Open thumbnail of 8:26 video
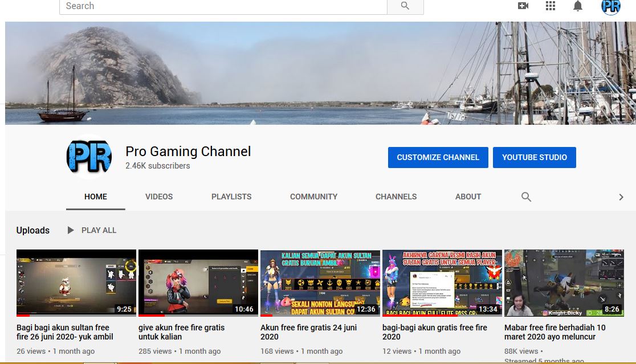 (564, 283)
